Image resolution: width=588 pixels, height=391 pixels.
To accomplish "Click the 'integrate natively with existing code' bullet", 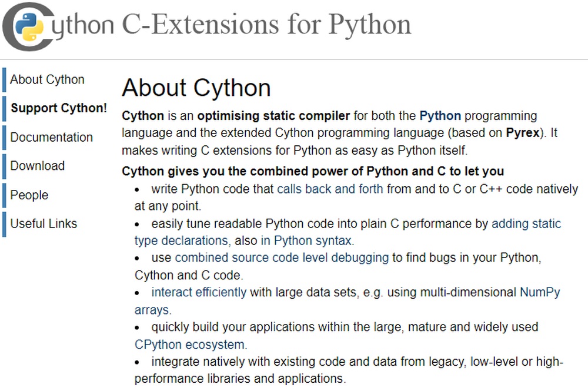I will [x=349, y=370].
